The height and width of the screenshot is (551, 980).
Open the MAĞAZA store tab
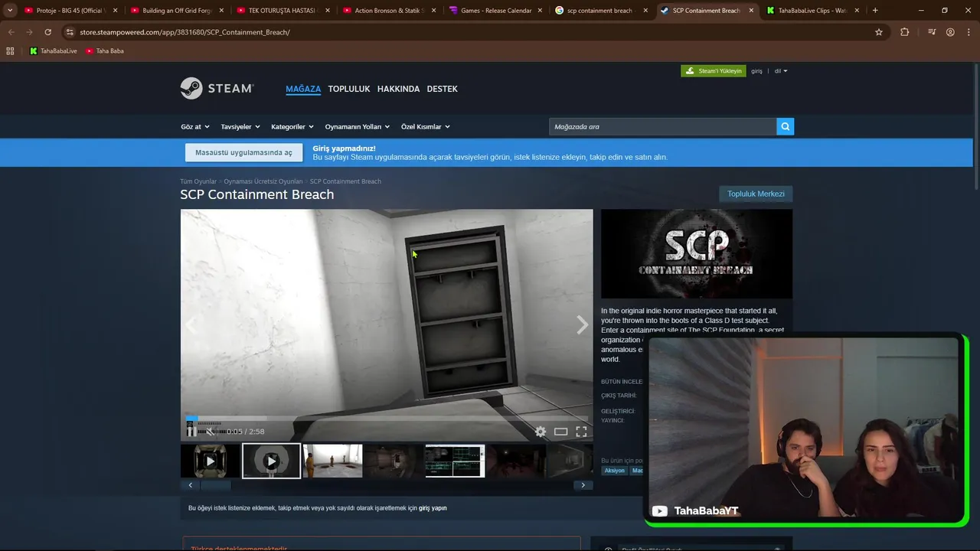(x=303, y=89)
